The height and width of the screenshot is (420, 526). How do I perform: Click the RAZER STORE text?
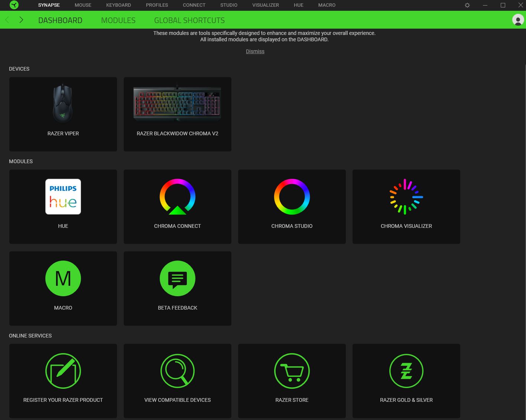[x=292, y=400]
